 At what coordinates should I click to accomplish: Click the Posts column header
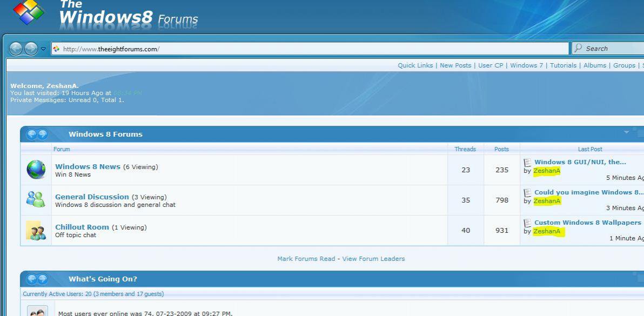coord(501,150)
